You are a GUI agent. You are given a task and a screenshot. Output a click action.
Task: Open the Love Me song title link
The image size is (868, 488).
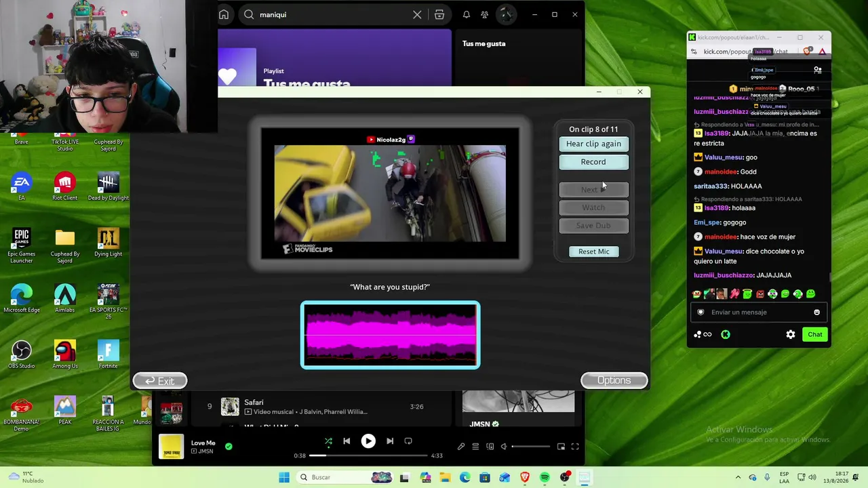203,443
